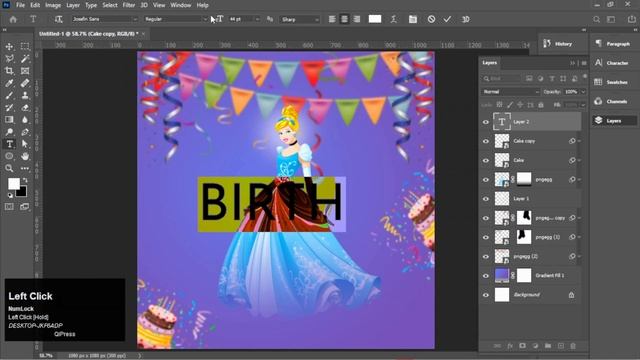Select the Eyedropper tool
640x360 pixels.
click(x=9, y=83)
